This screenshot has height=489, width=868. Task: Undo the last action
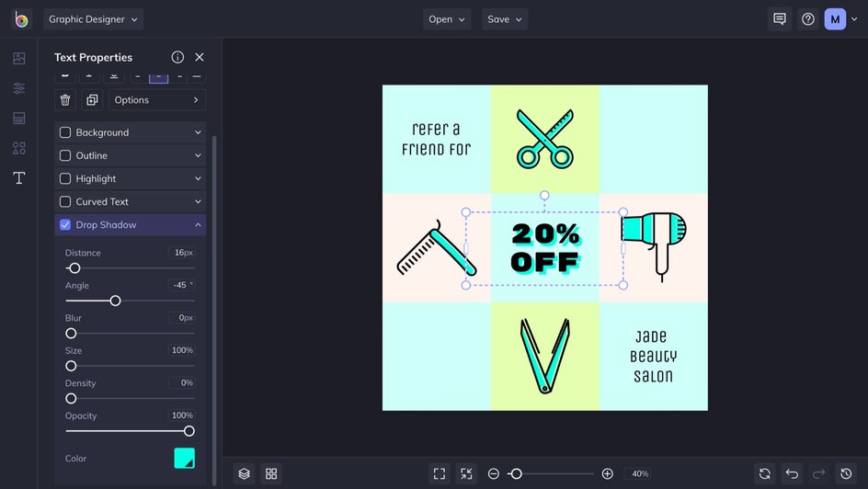[x=793, y=473]
